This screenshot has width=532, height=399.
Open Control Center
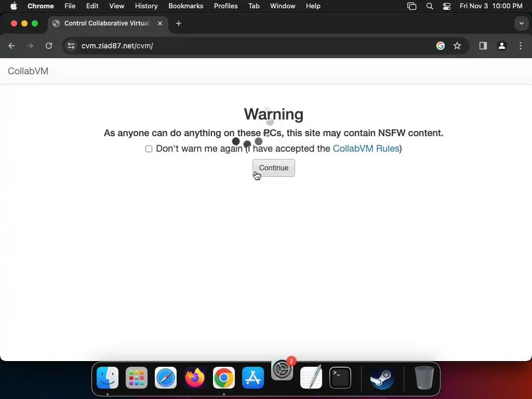coord(447,6)
